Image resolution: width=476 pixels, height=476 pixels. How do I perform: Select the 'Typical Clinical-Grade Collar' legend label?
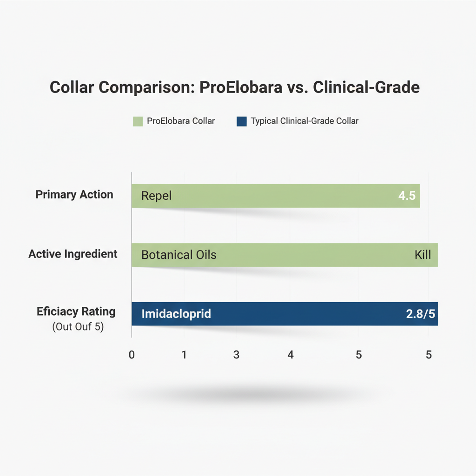pyautogui.click(x=304, y=121)
